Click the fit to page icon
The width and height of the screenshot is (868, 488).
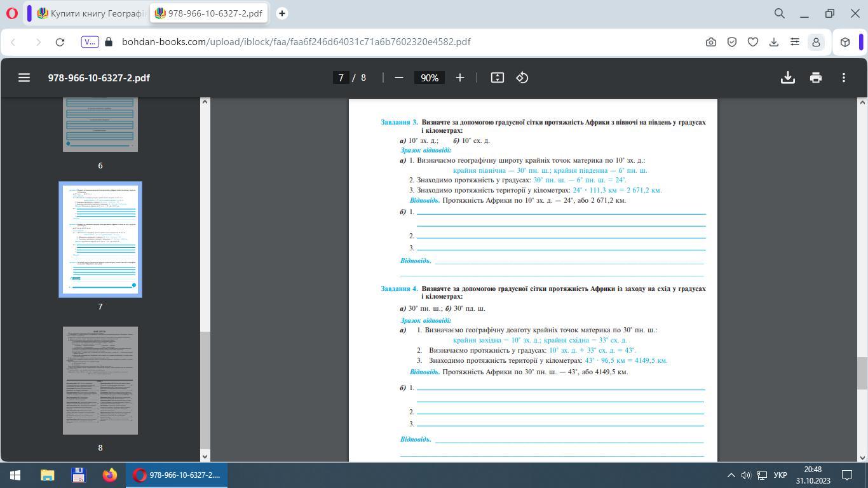click(x=498, y=78)
